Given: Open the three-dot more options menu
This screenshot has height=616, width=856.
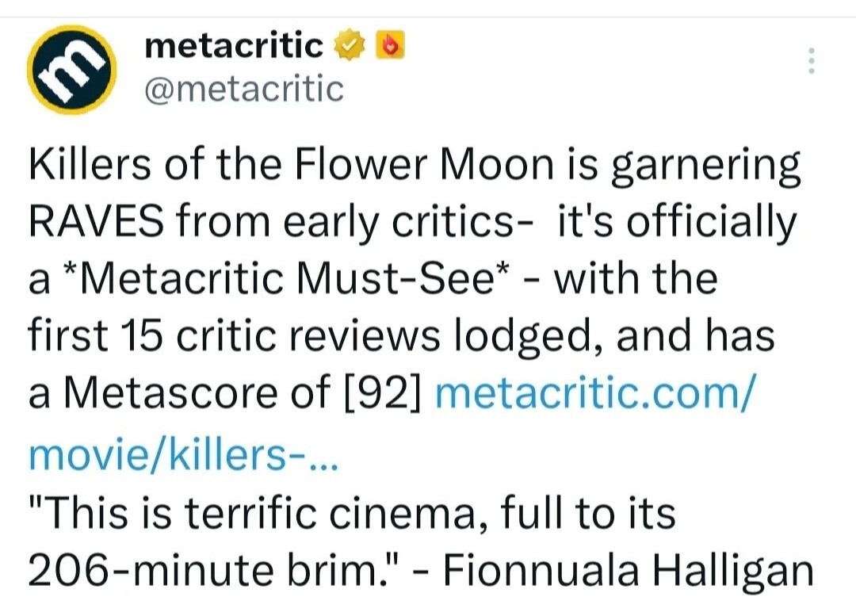Looking at the screenshot, I should point(809,61).
